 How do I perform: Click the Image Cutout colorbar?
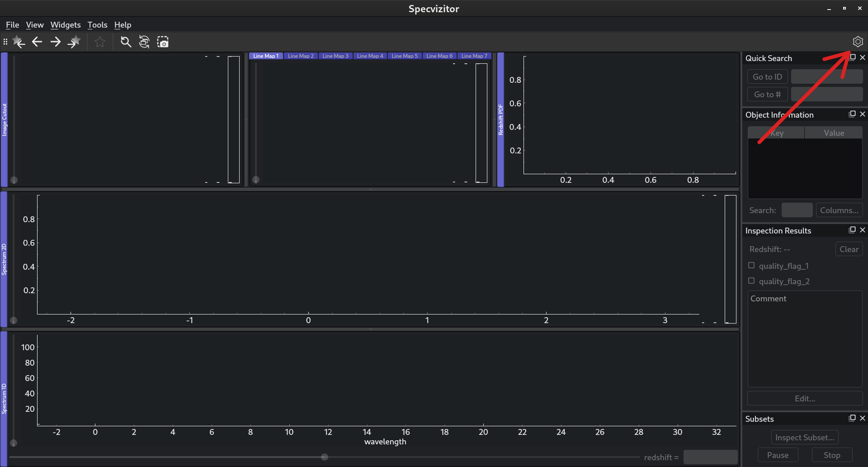click(234, 119)
